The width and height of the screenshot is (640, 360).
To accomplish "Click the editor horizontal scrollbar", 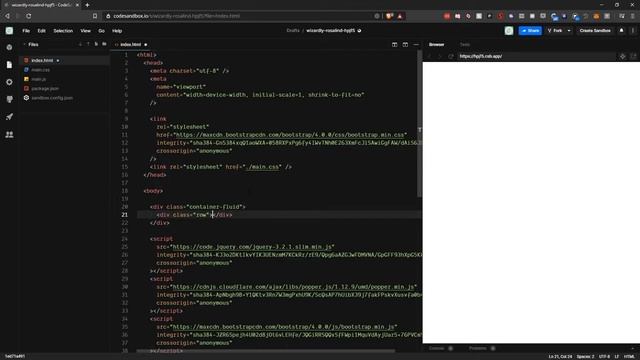I will click(x=265, y=351).
